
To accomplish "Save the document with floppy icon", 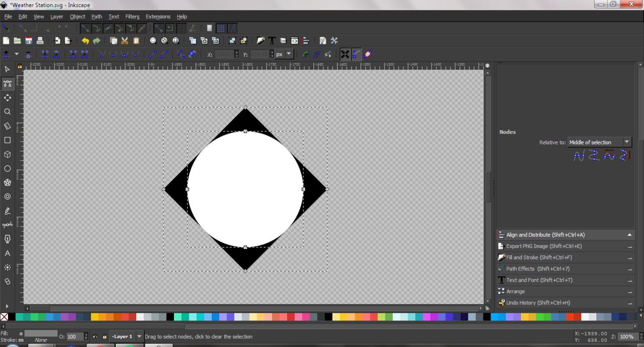I will coord(29,41).
